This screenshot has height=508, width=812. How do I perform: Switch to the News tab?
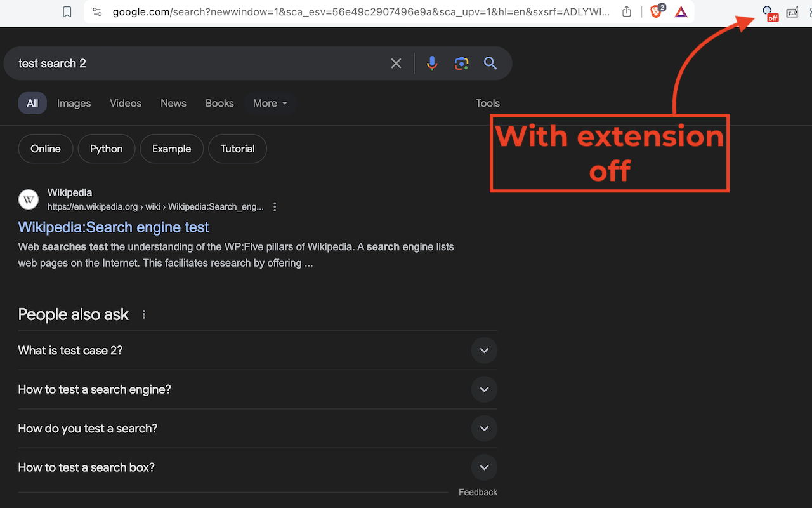click(x=173, y=104)
